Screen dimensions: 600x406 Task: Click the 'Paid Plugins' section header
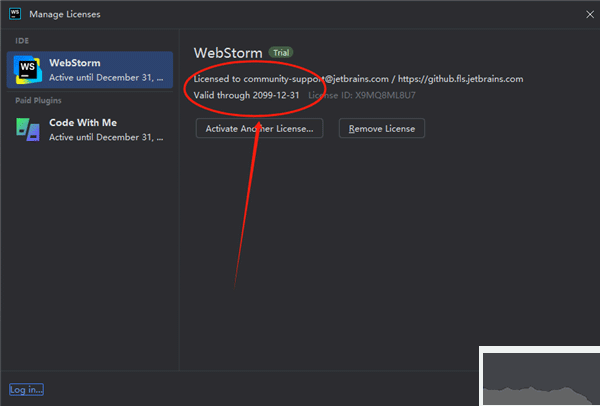[38, 101]
